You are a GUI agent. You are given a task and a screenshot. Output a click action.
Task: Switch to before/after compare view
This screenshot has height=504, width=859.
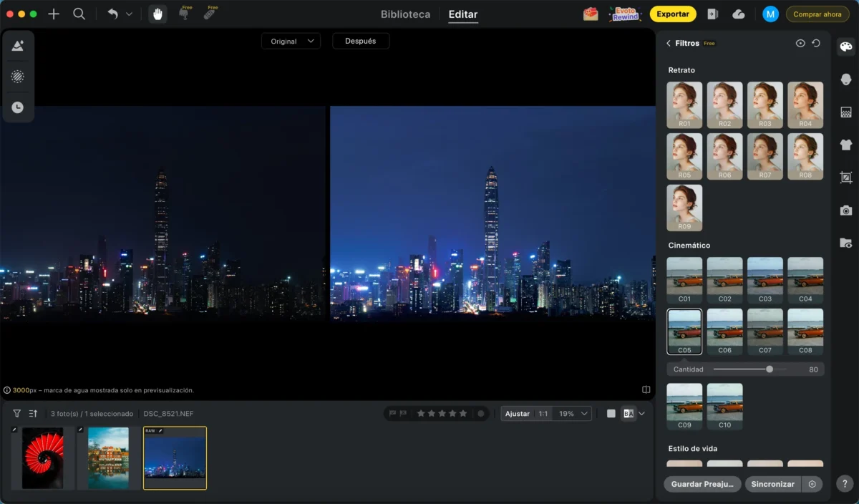(x=629, y=414)
